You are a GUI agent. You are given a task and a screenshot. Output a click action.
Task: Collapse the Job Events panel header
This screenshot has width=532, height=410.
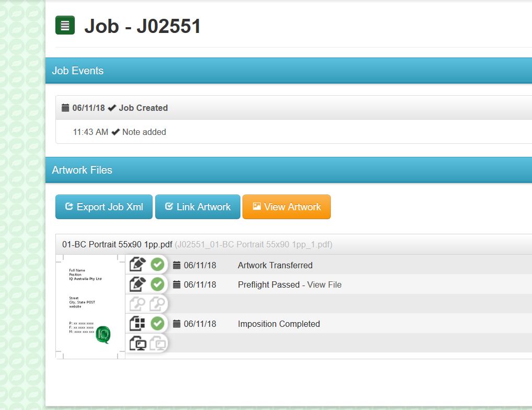tap(288, 71)
